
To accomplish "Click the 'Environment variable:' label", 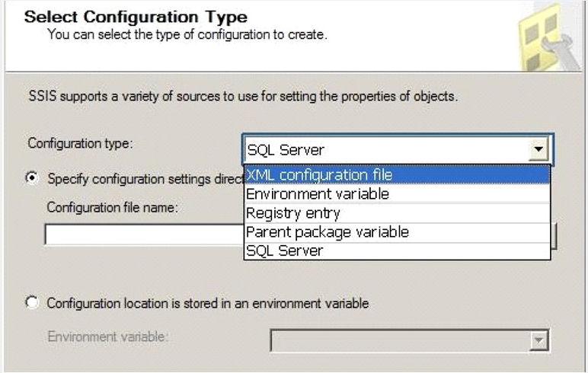I will pos(107,336).
